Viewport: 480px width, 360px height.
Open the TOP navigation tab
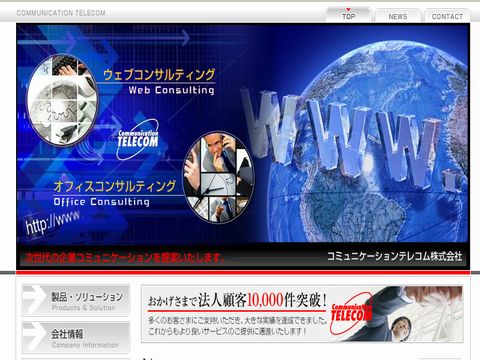[x=348, y=15]
